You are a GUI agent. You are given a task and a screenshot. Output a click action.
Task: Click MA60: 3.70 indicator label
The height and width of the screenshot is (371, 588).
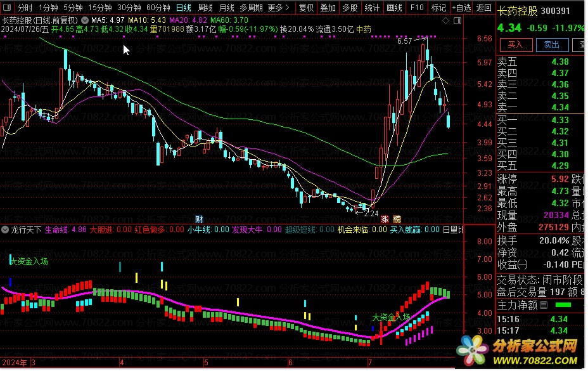tap(229, 20)
